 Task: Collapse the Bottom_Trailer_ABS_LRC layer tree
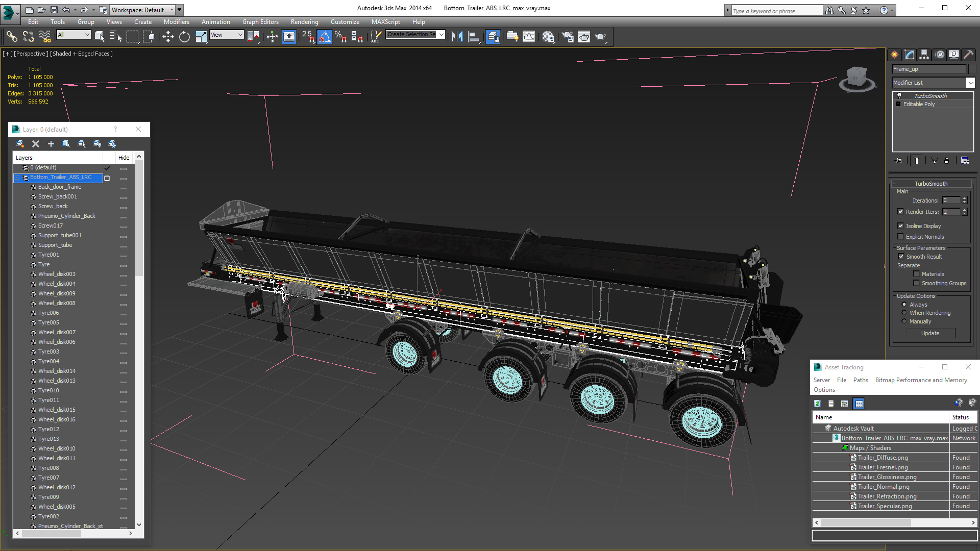pyautogui.click(x=17, y=178)
